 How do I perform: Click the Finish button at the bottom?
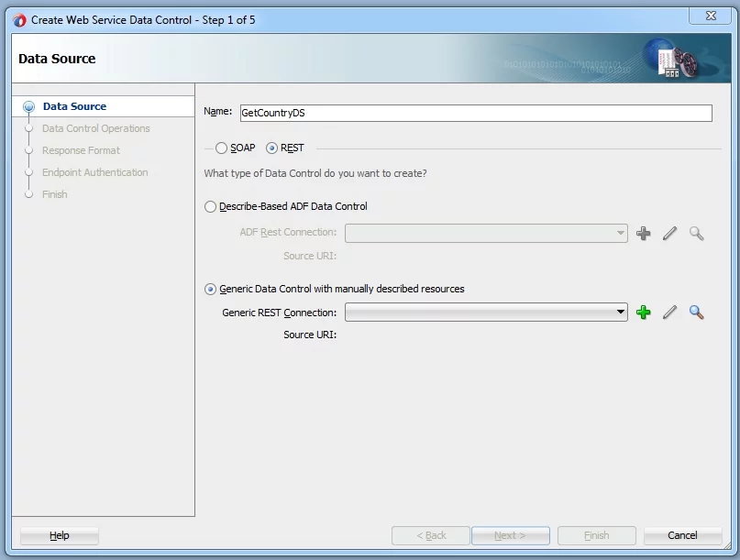pyautogui.click(x=597, y=535)
